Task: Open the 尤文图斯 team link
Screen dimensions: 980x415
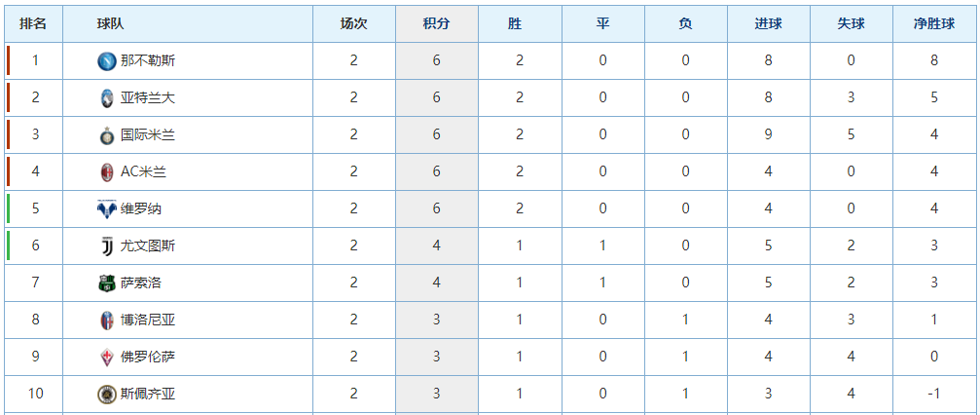Action: point(148,246)
